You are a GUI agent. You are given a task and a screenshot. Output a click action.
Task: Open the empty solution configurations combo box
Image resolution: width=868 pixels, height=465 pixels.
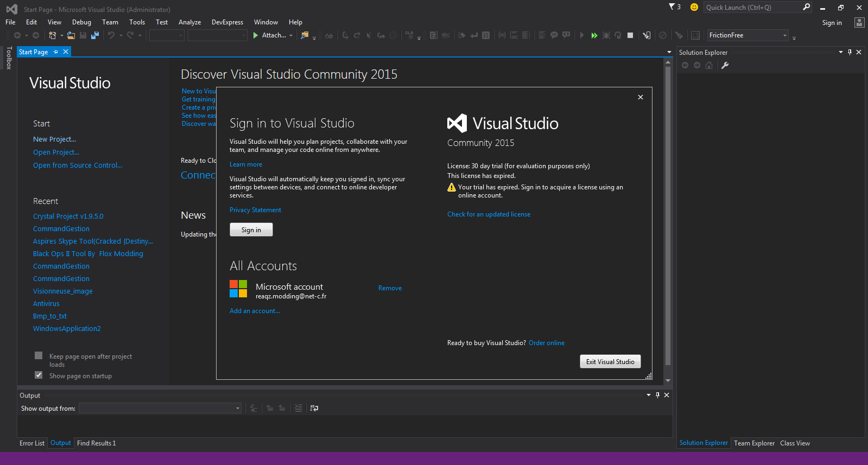click(167, 35)
